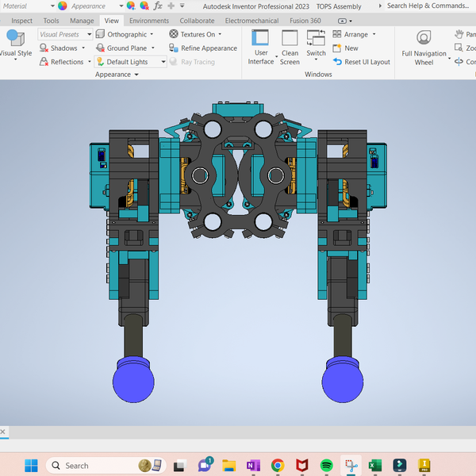Switch to the Collaborate tab
Image resolution: width=476 pixels, height=476 pixels.
[x=197, y=21]
